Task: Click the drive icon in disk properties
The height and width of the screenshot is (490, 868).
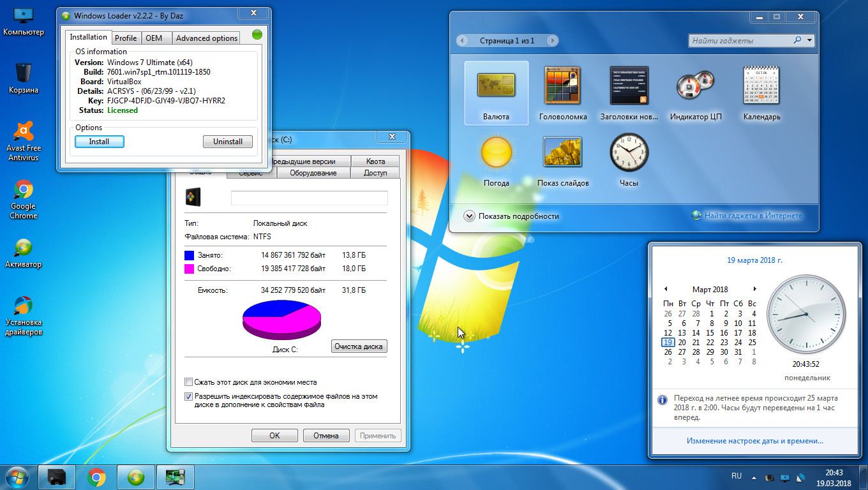Action: 193,197
